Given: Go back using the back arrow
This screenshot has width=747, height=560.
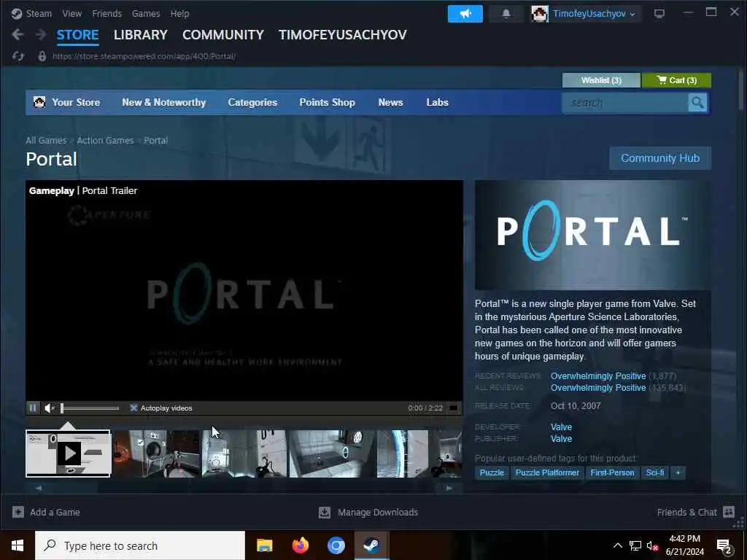Looking at the screenshot, I should (18, 34).
